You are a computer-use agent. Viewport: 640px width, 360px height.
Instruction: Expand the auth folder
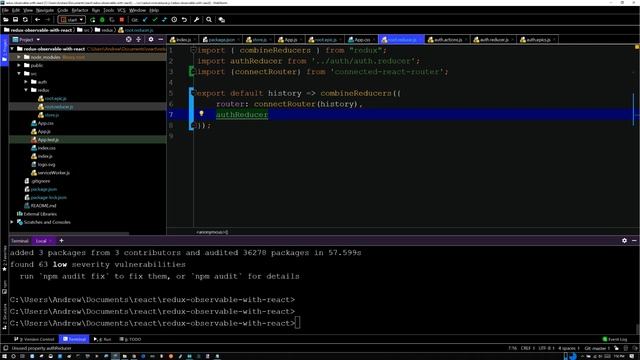click(x=26, y=82)
